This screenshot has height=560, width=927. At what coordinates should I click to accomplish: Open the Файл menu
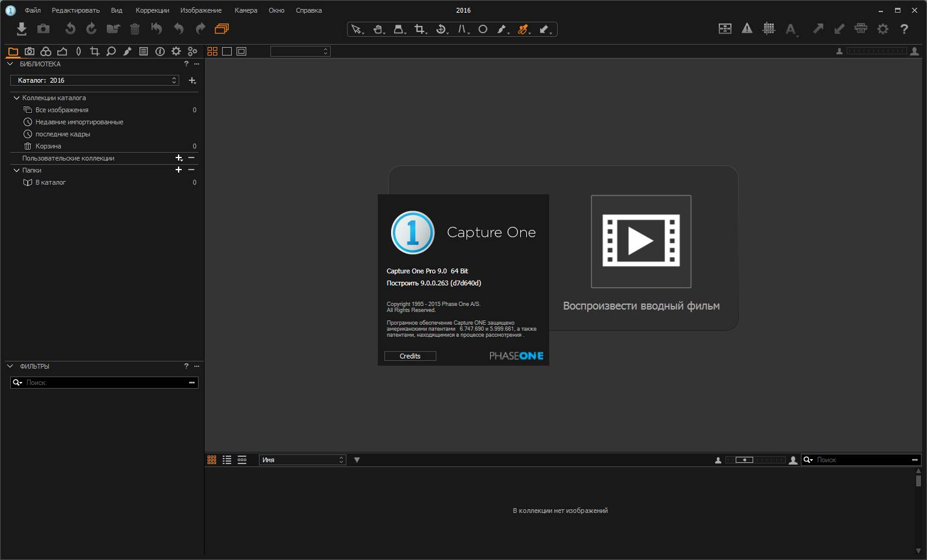33,10
